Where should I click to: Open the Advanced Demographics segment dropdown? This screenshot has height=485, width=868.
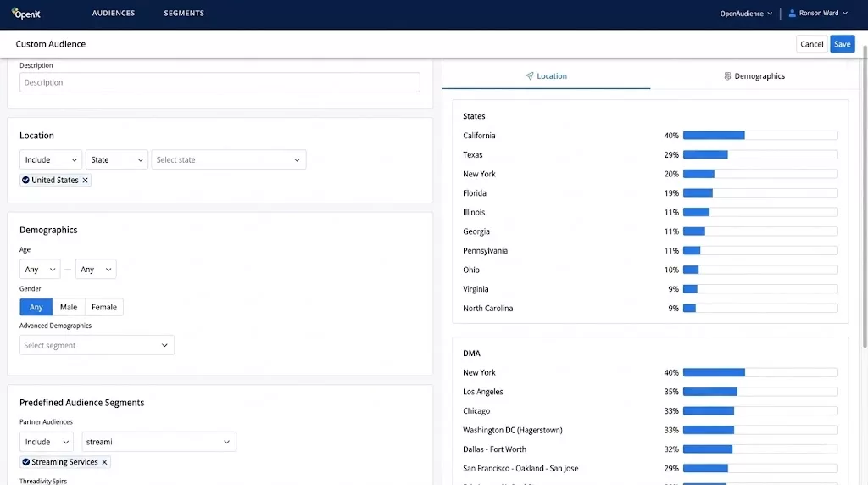(97, 345)
